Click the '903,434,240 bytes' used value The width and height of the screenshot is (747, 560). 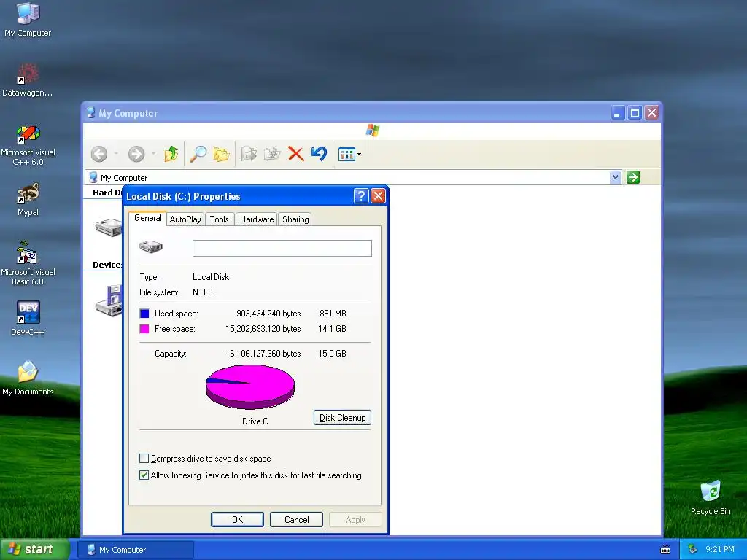click(x=268, y=314)
